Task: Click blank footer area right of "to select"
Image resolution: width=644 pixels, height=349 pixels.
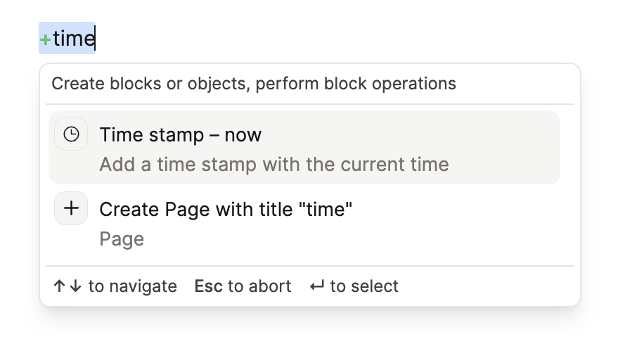Action: [x=492, y=286]
